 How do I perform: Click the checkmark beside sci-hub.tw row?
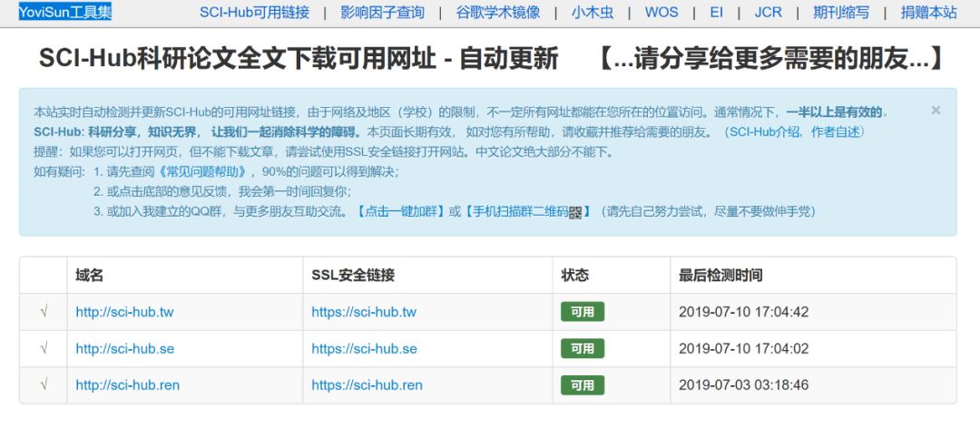[44, 312]
